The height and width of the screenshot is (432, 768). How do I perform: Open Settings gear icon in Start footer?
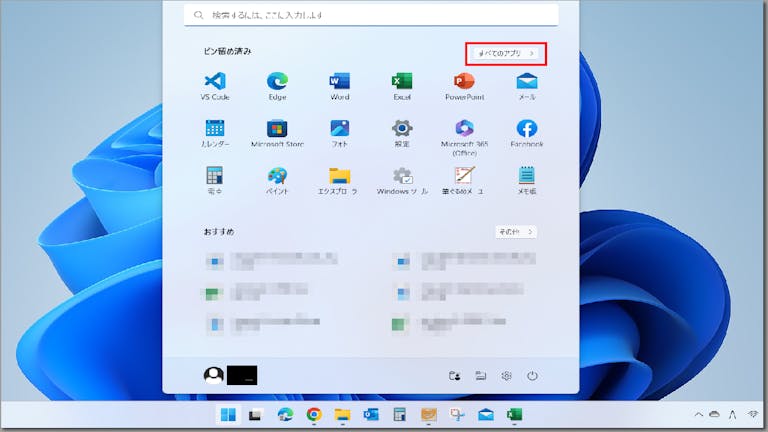[506, 376]
